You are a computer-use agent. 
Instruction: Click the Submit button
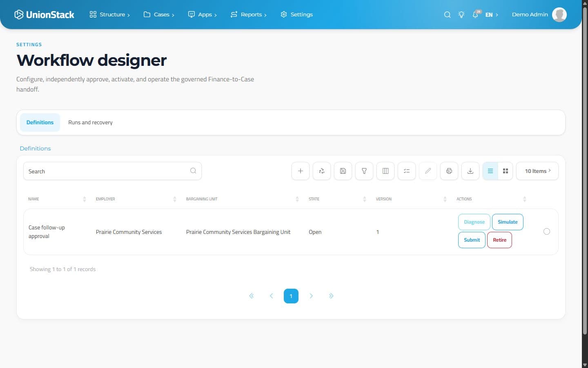[x=472, y=240]
